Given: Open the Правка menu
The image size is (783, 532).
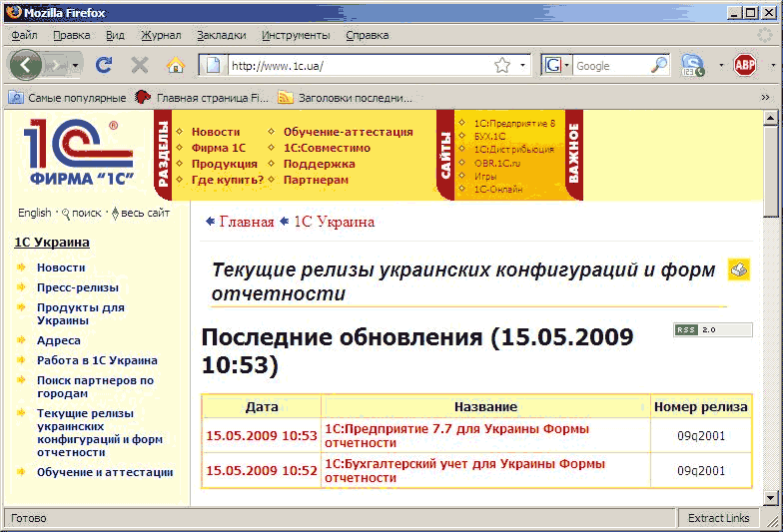Looking at the screenshot, I should coord(72,36).
